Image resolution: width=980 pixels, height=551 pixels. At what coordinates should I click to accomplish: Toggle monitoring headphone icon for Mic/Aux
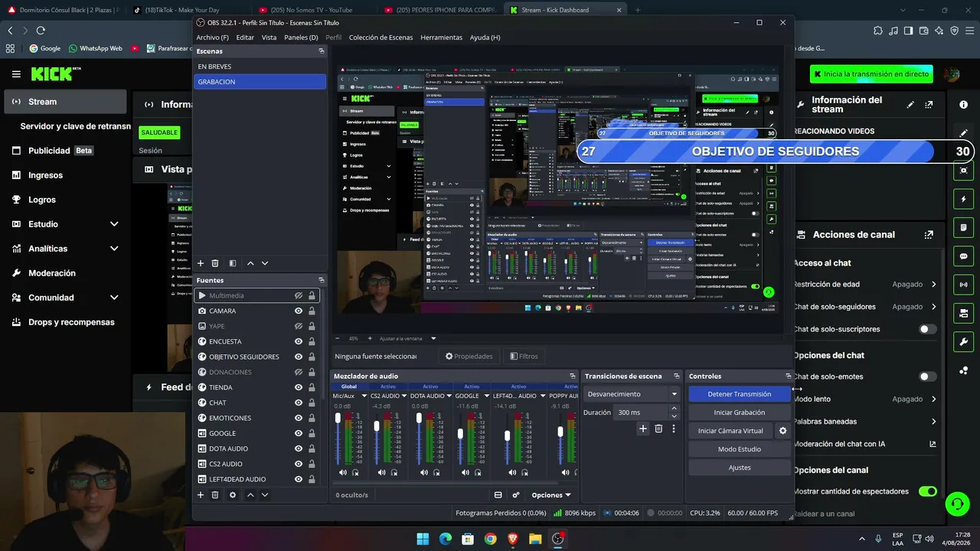[356, 472]
